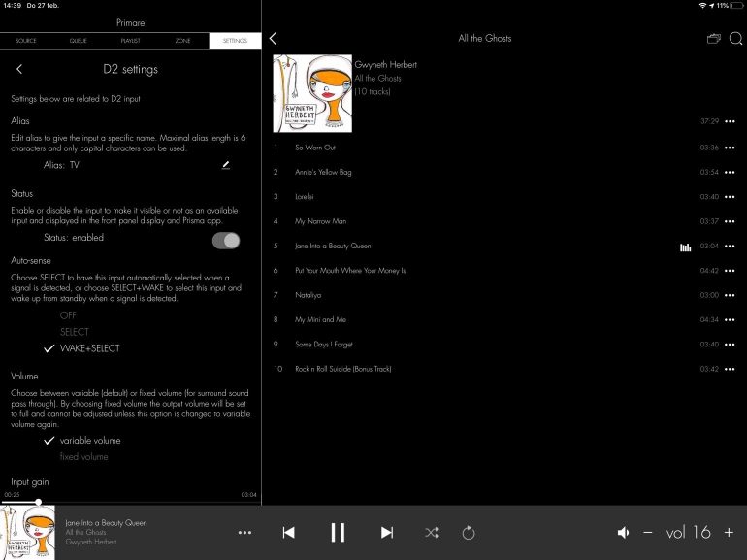Skip to the next track

pos(387,533)
